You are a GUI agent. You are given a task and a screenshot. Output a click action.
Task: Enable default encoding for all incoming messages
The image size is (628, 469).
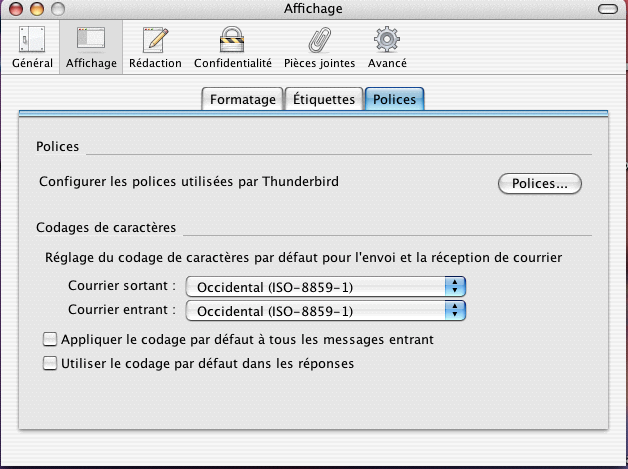(x=50, y=340)
